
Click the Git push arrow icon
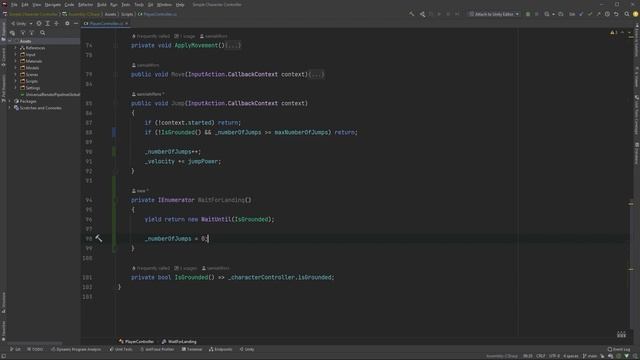tap(598, 14)
